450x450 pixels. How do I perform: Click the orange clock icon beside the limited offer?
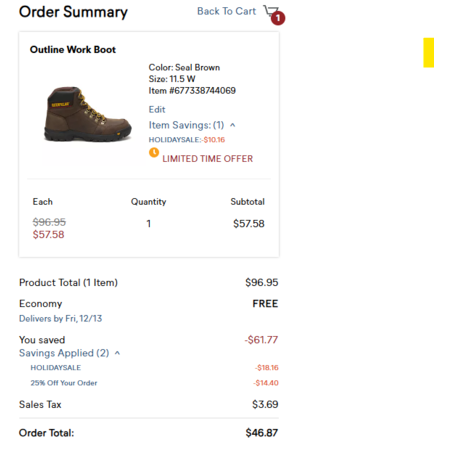point(154,152)
